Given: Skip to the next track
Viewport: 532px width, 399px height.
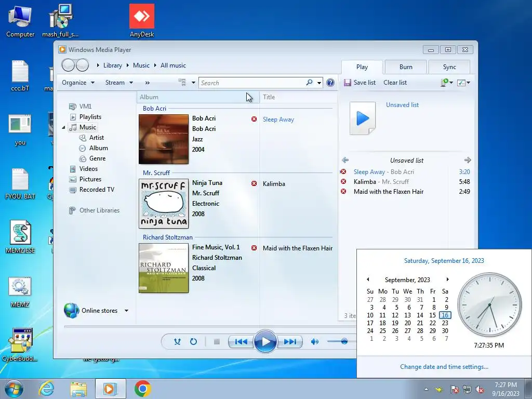Looking at the screenshot, I should tap(290, 342).
